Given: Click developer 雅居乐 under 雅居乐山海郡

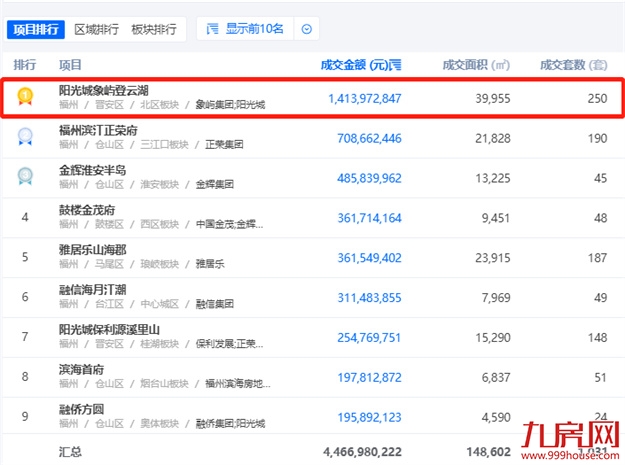Looking at the screenshot, I should 210,264.
